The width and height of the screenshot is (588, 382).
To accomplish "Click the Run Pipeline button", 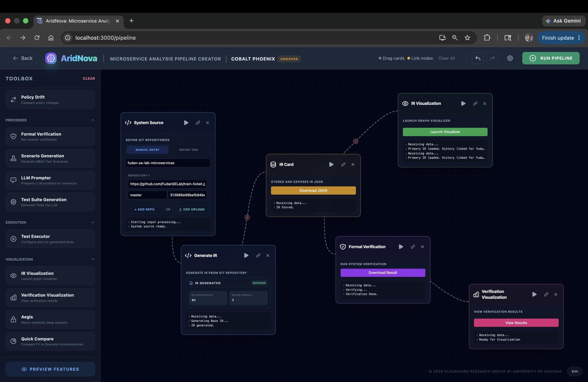I will (551, 58).
